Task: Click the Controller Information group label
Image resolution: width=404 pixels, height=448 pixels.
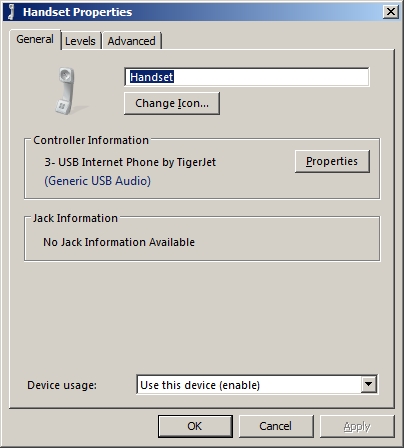Action: (x=91, y=140)
